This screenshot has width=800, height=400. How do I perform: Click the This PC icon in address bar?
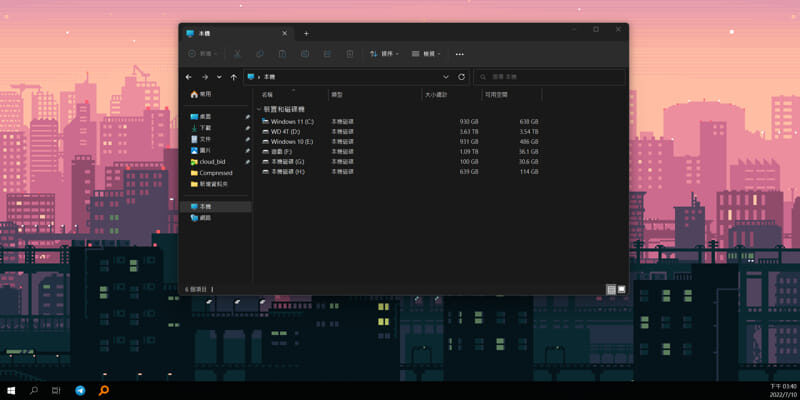click(251, 77)
